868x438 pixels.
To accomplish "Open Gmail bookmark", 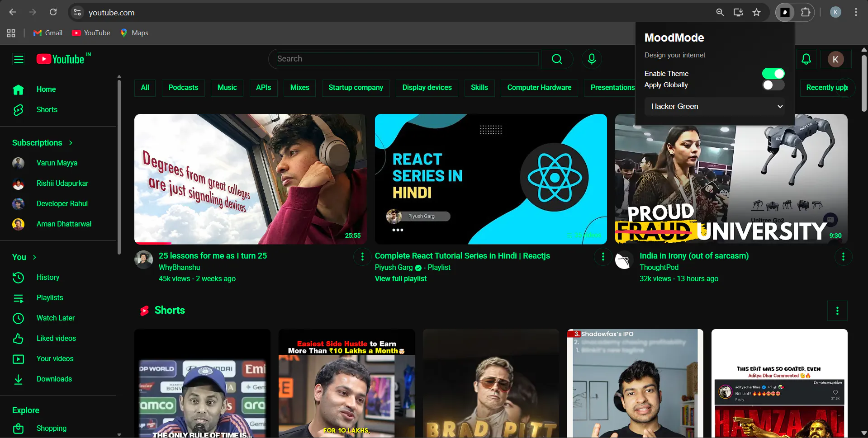I will pos(48,33).
